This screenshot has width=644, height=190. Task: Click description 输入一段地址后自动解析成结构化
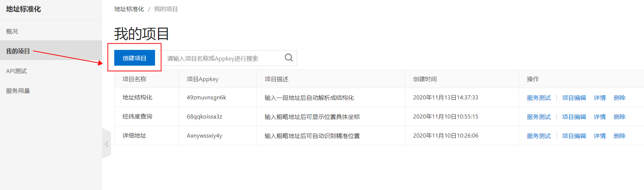309,98
